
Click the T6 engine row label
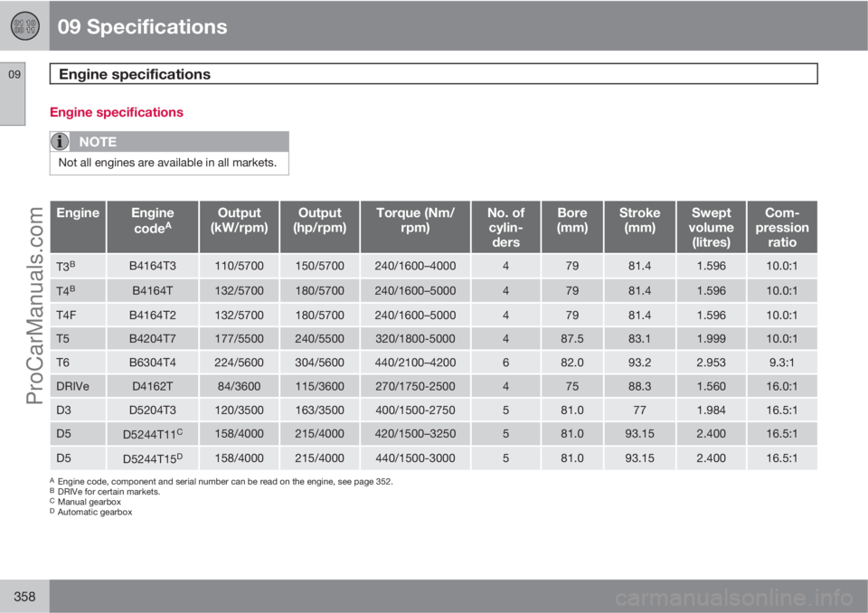click(x=62, y=363)
